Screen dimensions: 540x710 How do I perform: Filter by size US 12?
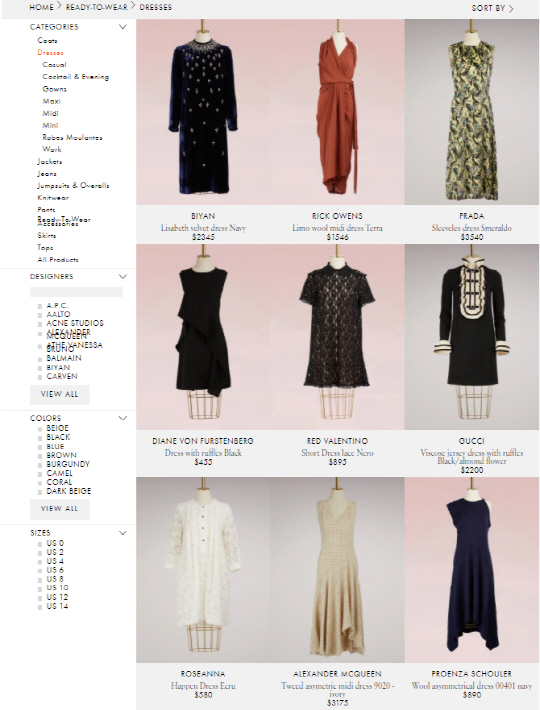[57, 597]
